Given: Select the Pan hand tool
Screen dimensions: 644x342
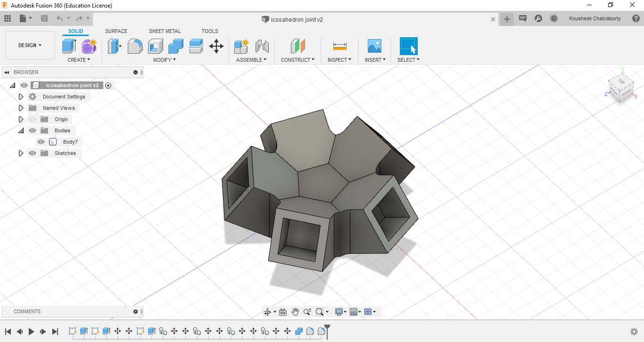Looking at the screenshot, I should click(x=295, y=312).
